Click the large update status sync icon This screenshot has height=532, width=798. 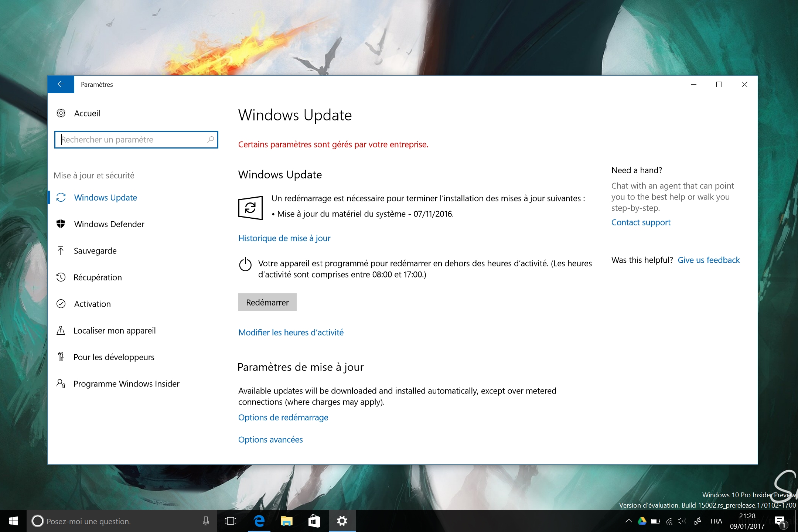coord(250,208)
